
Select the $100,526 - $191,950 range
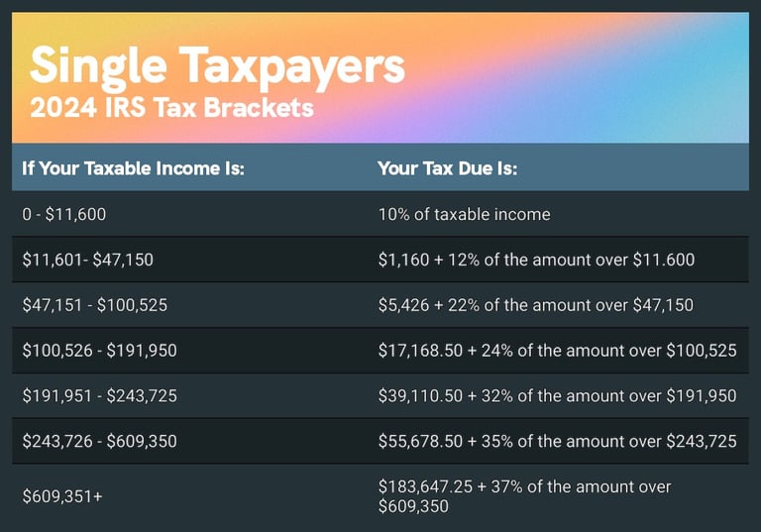pos(99,351)
